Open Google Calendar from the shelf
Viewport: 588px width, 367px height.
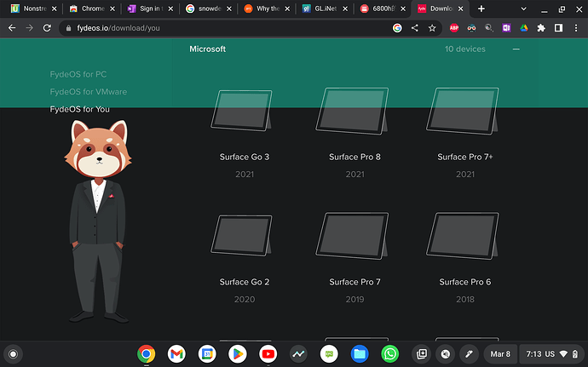coord(207,354)
